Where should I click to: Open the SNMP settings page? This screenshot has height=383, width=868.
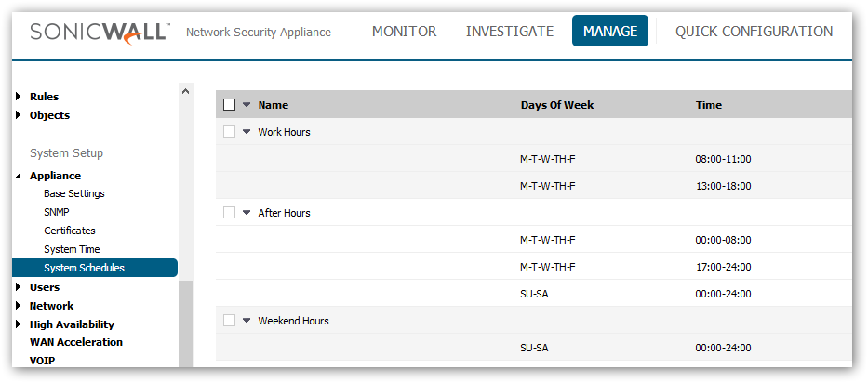(57, 212)
